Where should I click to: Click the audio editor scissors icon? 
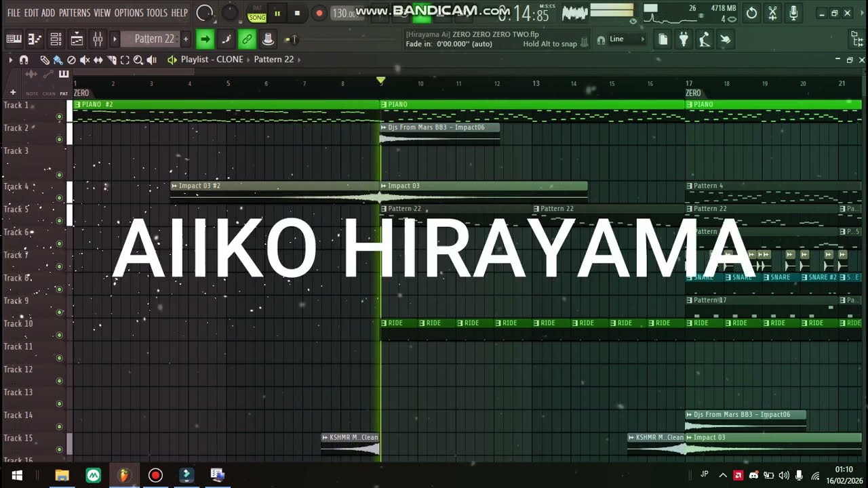(x=772, y=13)
